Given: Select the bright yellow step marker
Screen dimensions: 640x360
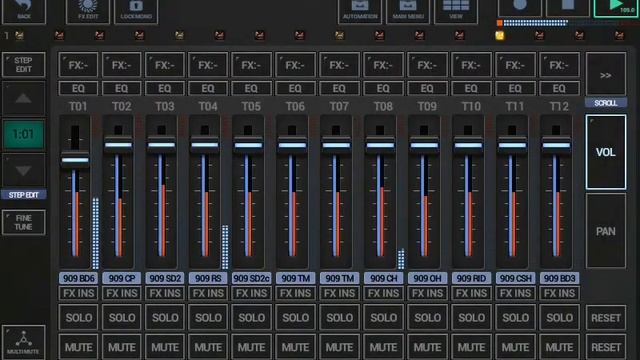Looking at the screenshot, I should tap(500, 36).
